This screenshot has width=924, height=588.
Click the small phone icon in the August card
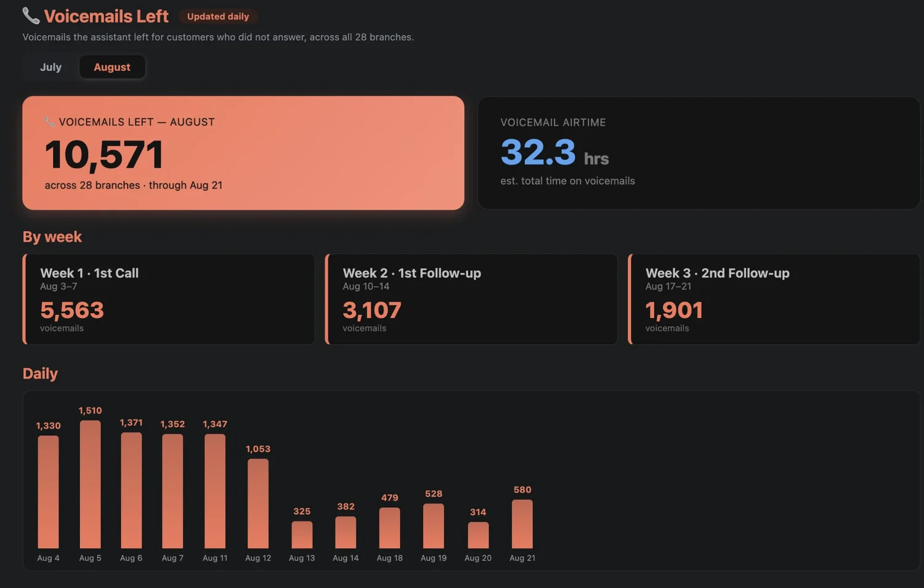(50, 121)
